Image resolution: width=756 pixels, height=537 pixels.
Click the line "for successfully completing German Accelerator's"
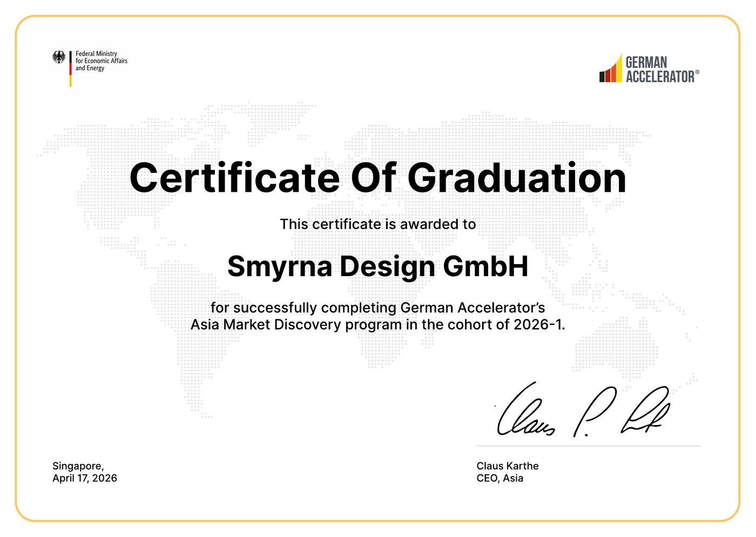tap(378, 307)
